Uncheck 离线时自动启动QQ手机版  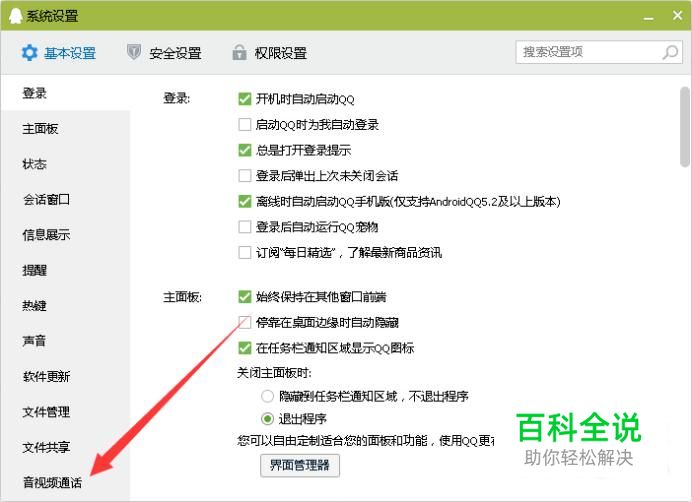tap(244, 201)
